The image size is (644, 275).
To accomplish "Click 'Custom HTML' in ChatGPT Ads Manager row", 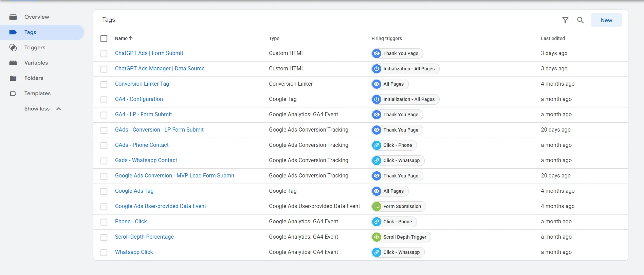I will point(287,68).
